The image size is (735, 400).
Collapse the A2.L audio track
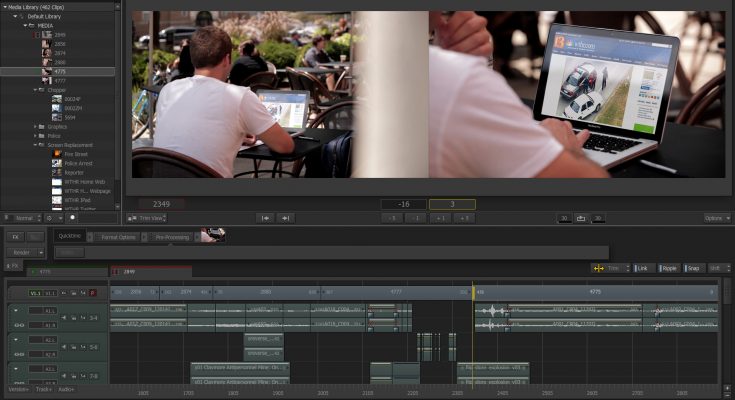click(x=15, y=340)
